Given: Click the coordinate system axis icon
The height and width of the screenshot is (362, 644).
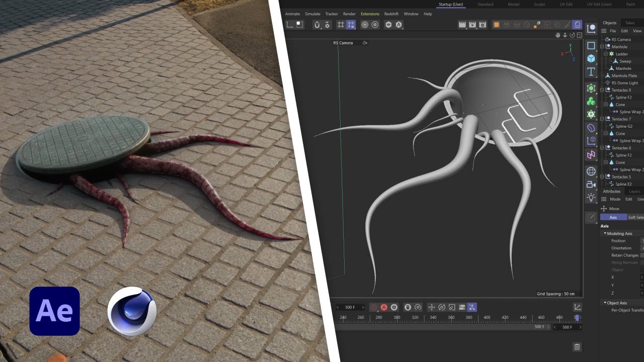Looking at the screenshot, I should click(290, 25).
